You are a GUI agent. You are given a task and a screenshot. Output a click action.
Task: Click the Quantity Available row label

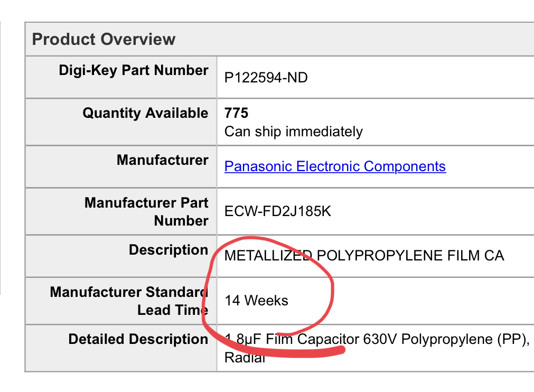pyautogui.click(x=145, y=113)
